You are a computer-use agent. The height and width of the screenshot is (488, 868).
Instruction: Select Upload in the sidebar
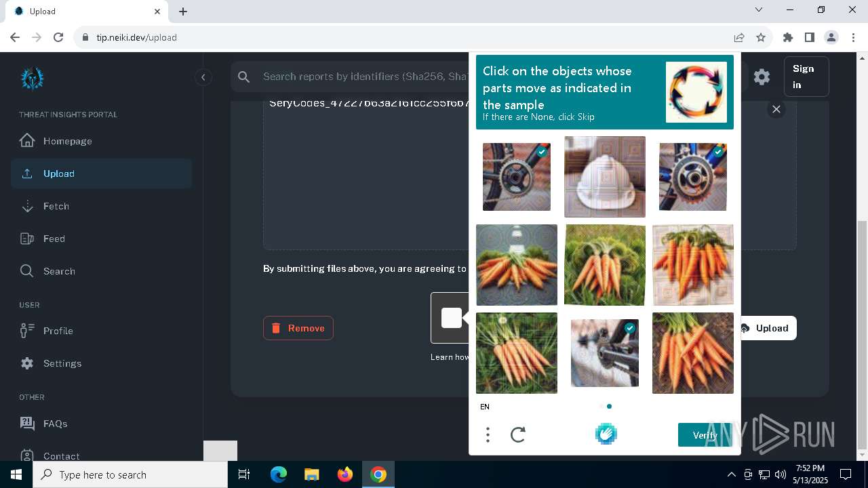(102, 174)
